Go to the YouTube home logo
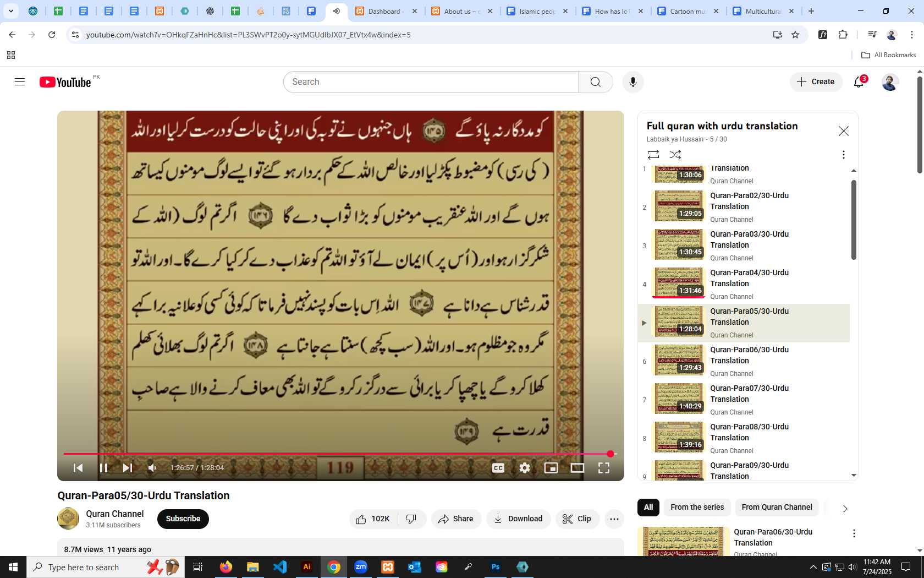Viewport: 924px width, 578px height. click(65, 82)
